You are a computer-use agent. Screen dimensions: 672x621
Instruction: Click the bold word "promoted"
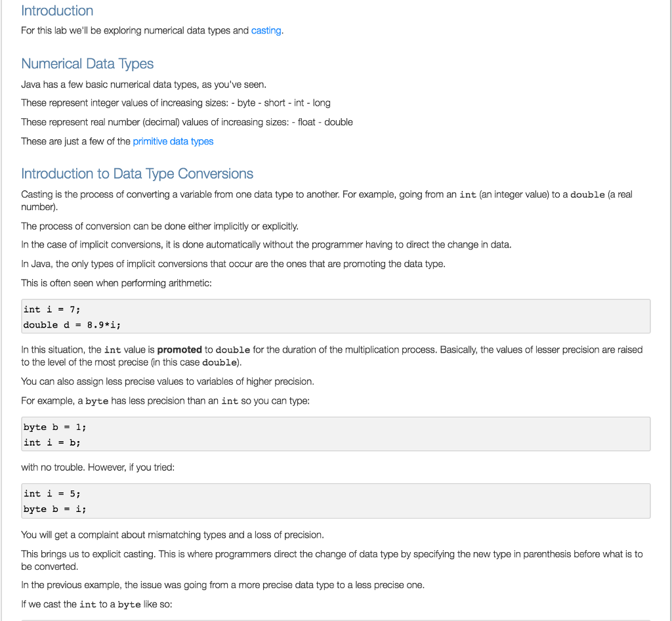coord(179,350)
